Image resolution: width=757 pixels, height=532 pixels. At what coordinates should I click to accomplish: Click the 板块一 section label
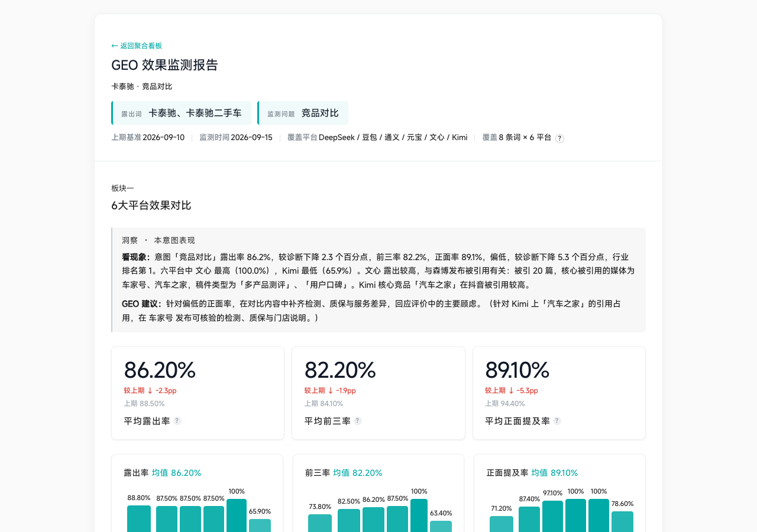point(122,188)
